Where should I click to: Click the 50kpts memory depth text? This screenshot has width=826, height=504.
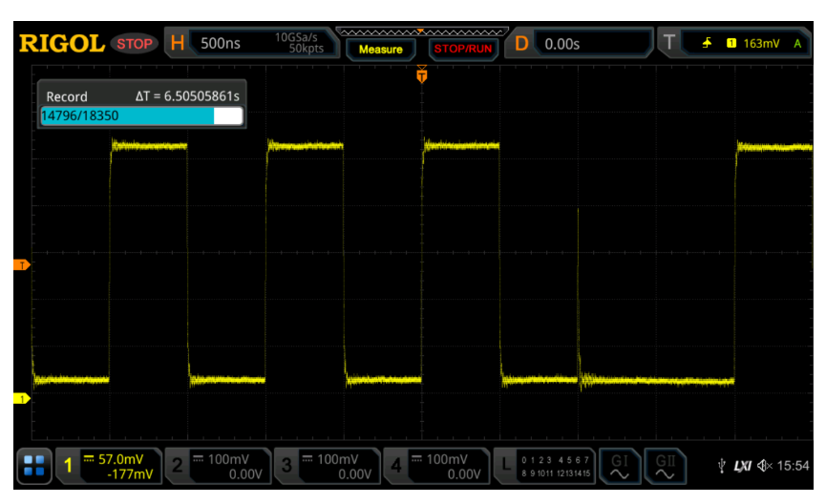(x=307, y=49)
